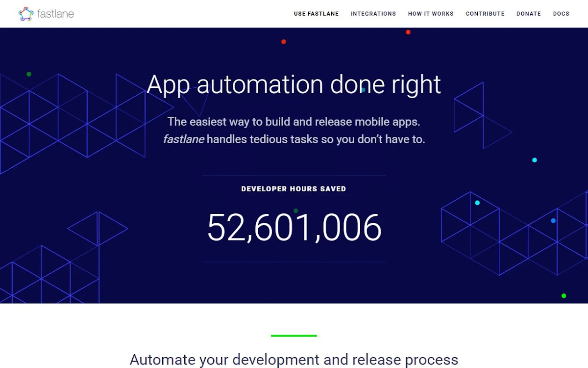
Task: Go to the Integrations page
Action: coord(373,14)
